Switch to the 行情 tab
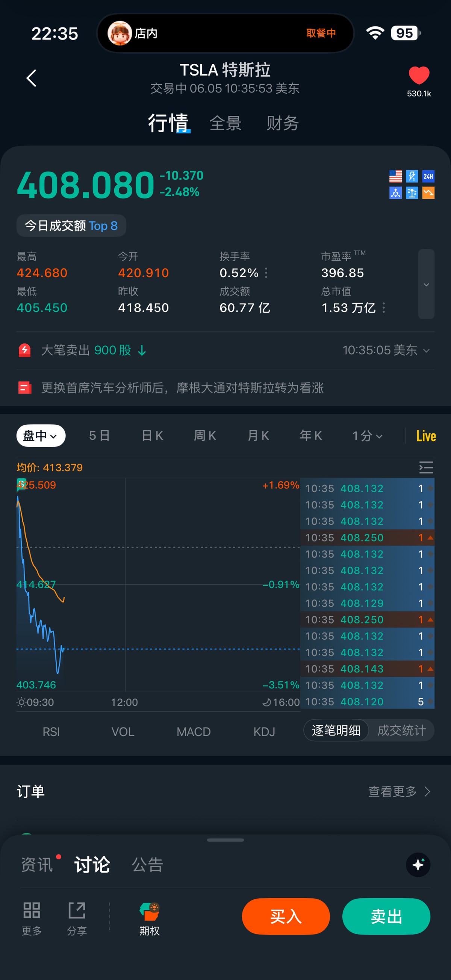451x980 pixels. pyautogui.click(x=168, y=123)
